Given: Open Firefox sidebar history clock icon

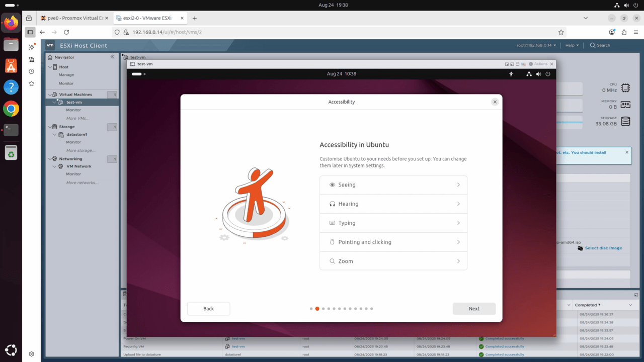Looking at the screenshot, I should click(31, 71).
